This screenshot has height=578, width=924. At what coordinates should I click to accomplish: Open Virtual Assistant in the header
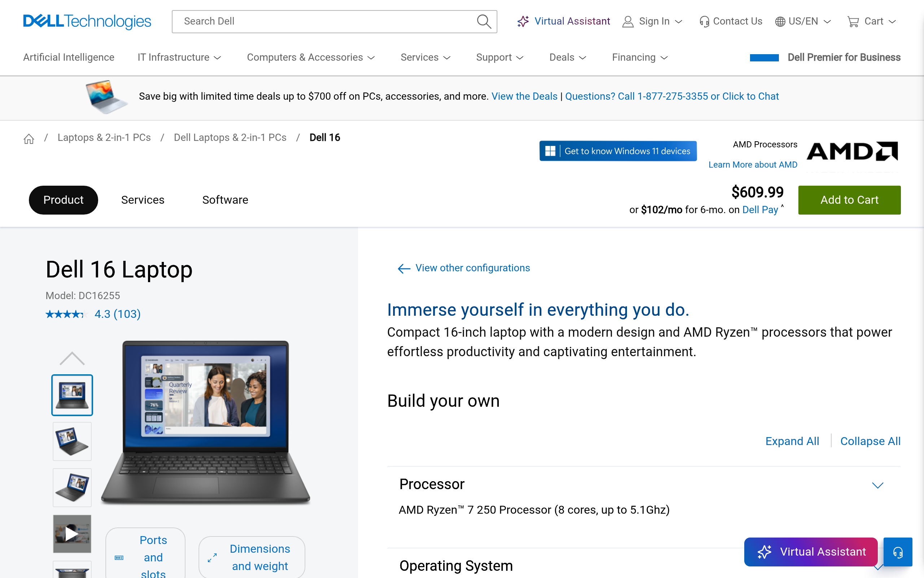[x=563, y=21]
